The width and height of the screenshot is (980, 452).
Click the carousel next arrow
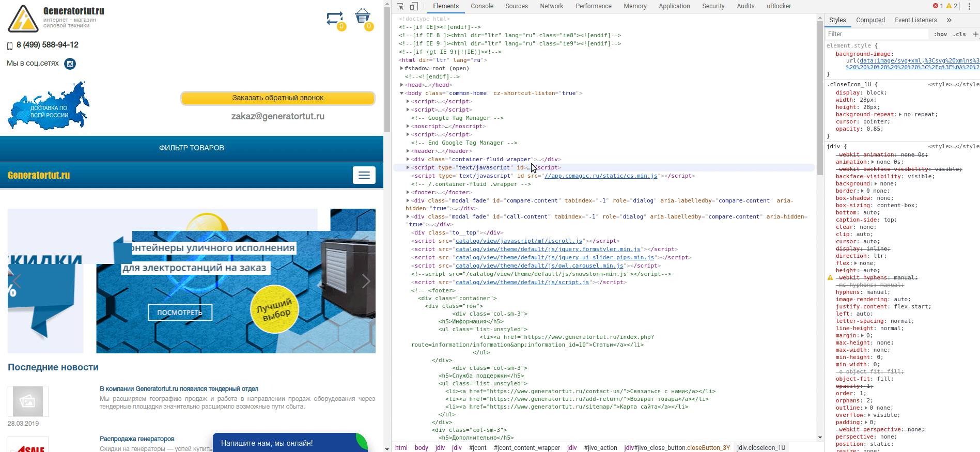[x=366, y=281]
